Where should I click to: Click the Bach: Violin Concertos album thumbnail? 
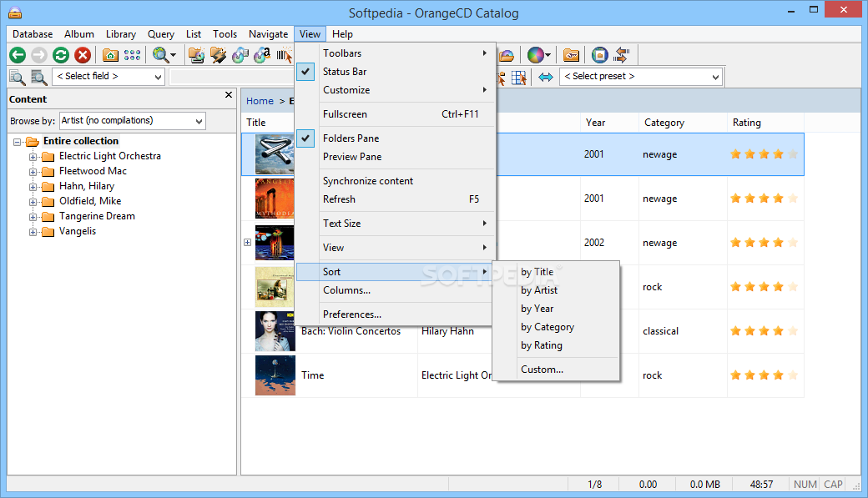click(x=275, y=331)
